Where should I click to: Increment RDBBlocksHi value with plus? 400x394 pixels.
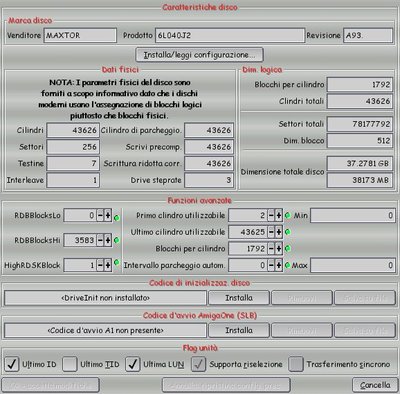tap(108, 240)
